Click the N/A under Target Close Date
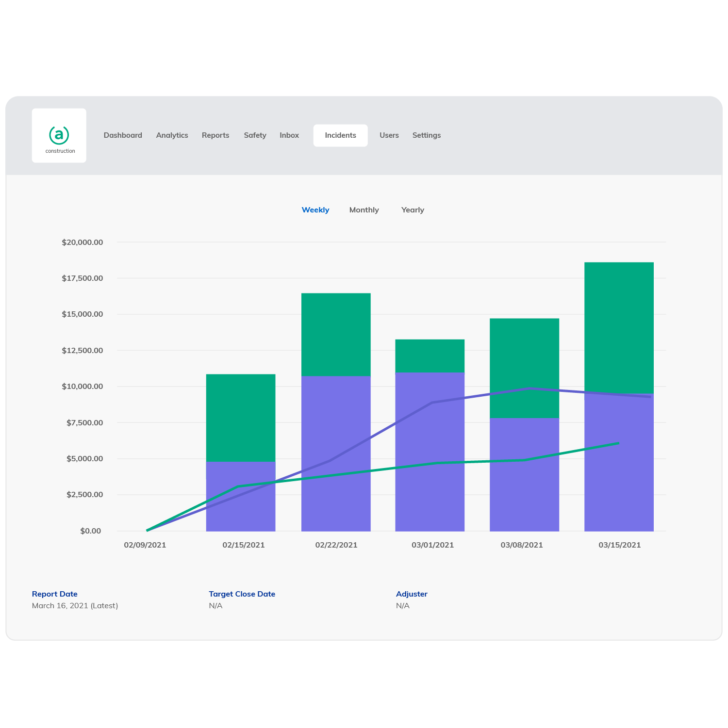Screen dimensions: 728x728 pyautogui.click(x=215, y=606)
